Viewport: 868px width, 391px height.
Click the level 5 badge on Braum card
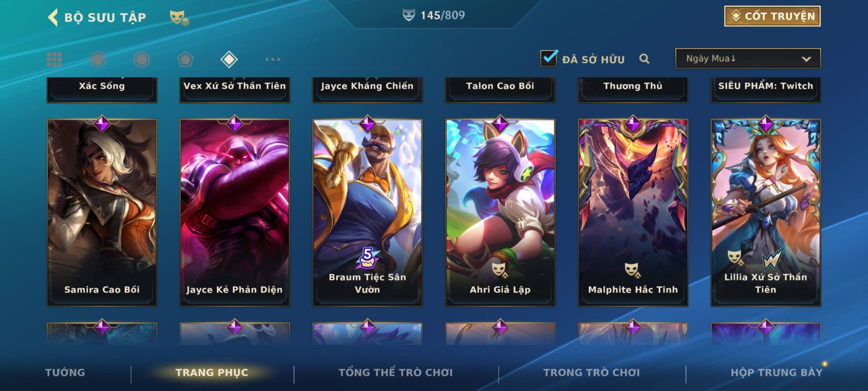[367, 258]
